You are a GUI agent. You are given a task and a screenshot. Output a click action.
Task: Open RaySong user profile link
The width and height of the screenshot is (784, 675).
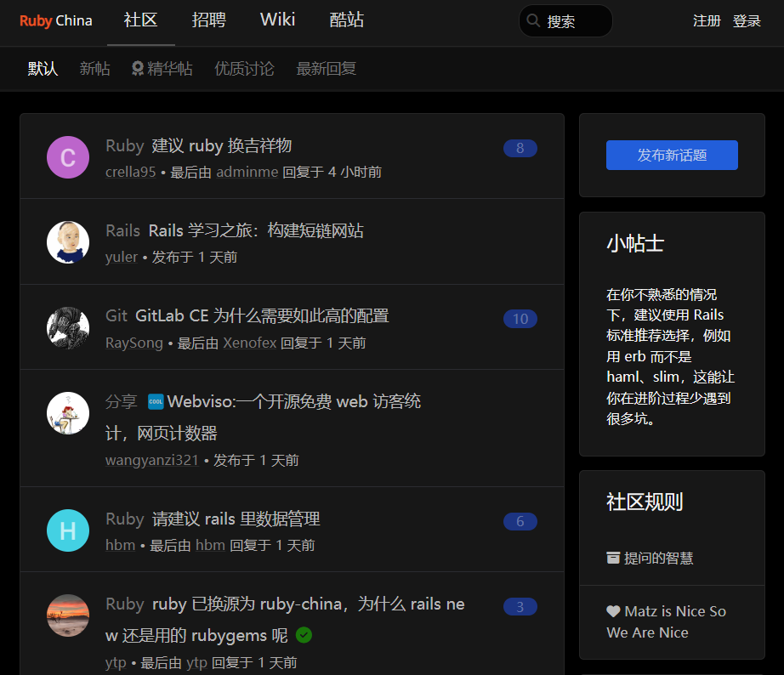coord(134,343)
